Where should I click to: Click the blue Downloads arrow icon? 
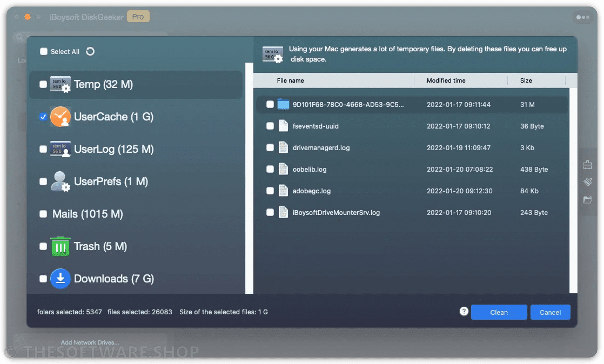click(x=61, y=279)
